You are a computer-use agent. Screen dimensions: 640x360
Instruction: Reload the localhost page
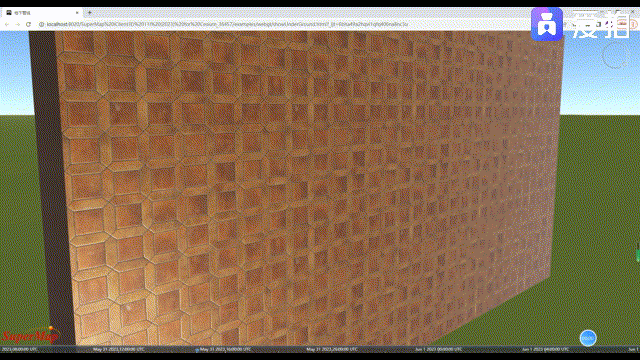click(x=28, y=24)
